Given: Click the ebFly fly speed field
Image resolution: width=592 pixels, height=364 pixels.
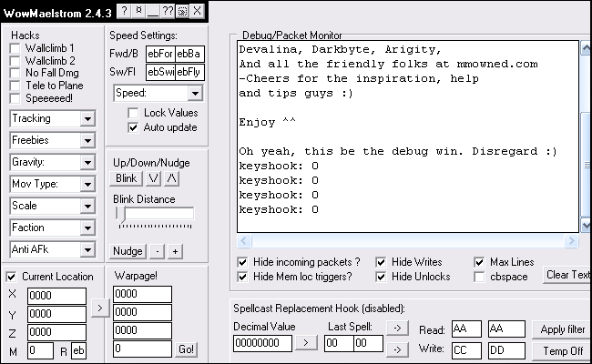Looking at the screenshot, I should point(190,72).
